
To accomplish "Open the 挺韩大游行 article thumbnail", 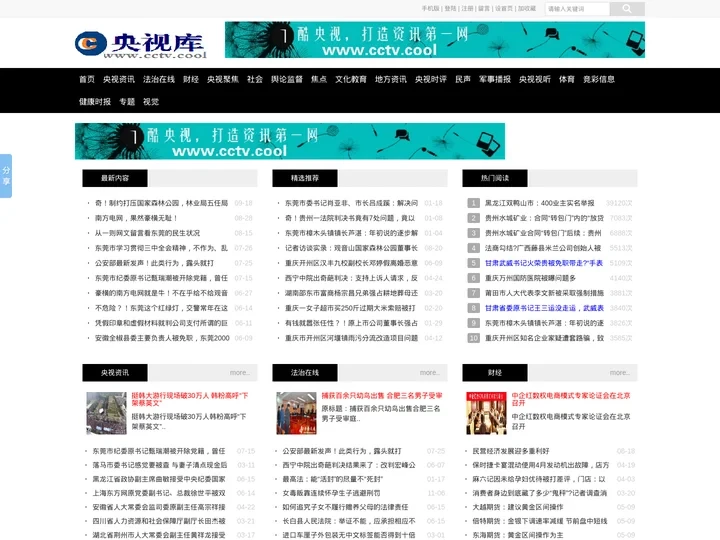I will click(x=107, y=413).
